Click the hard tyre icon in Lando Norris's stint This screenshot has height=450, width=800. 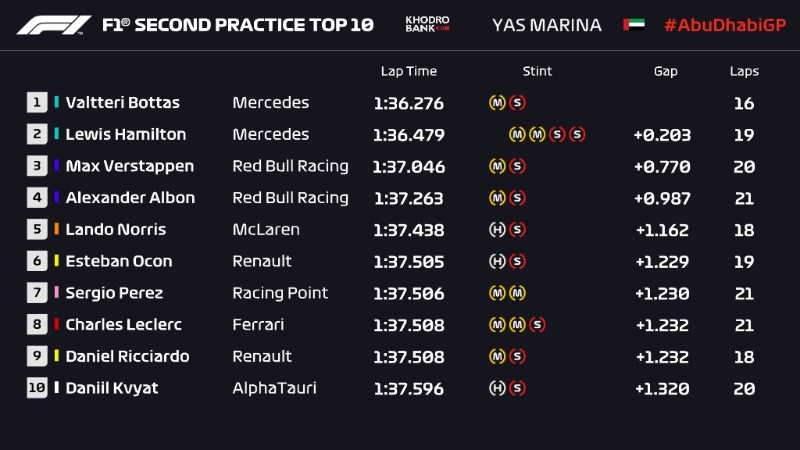(x=497, y=230)
